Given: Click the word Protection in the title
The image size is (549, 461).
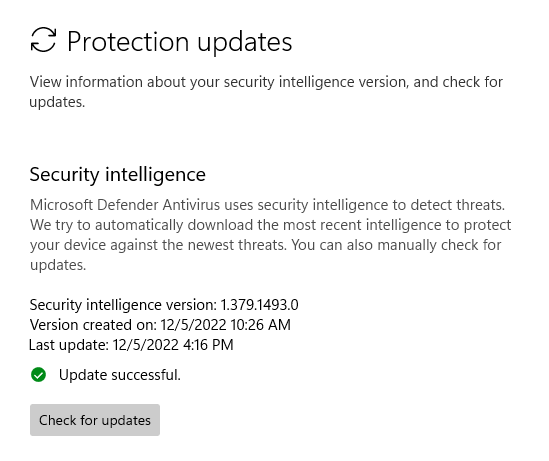Looking at the screenshot, I should [128, 42].
